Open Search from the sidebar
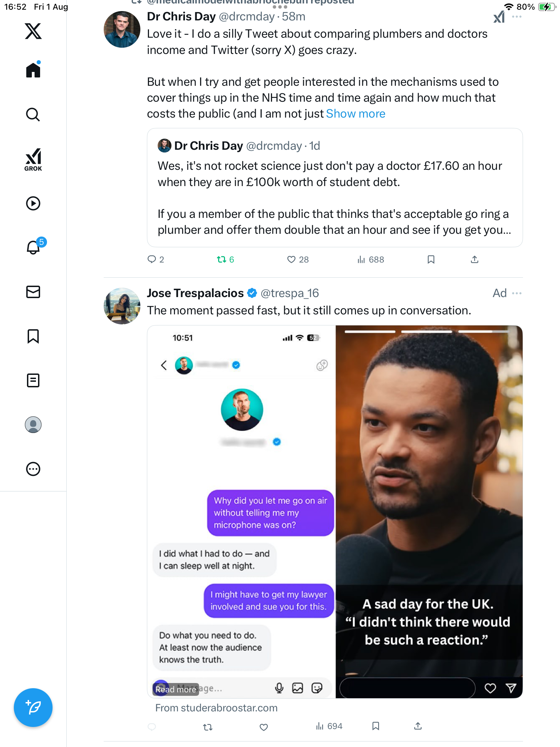Viewport: 560px width, 747px height. (x=33, y=114)
